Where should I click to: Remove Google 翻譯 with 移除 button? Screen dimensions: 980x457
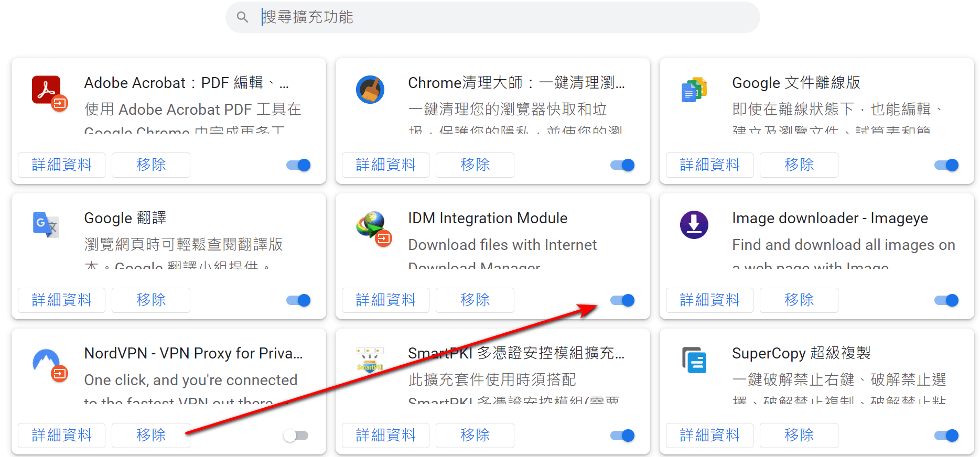point(151,300)
